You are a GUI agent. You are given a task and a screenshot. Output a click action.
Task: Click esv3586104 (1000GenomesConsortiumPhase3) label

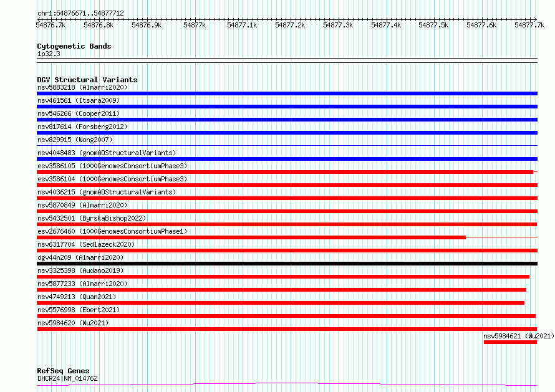tap(112, 179)
